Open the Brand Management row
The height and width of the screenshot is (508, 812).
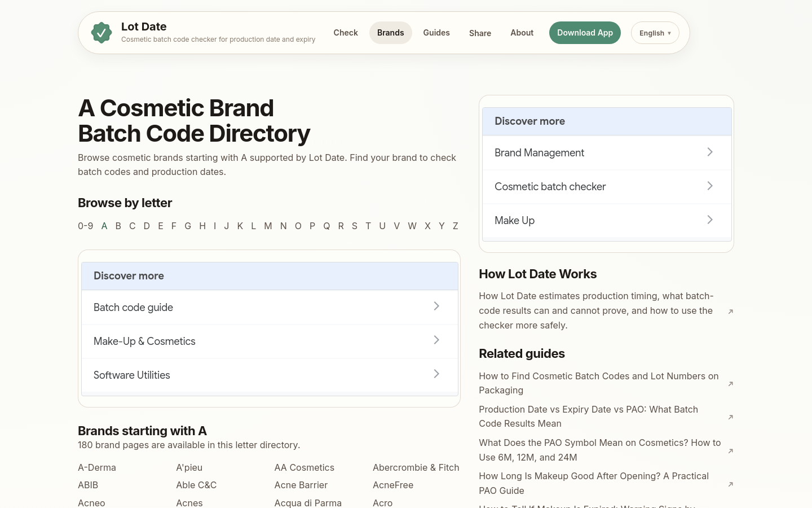tap(607, 153)
